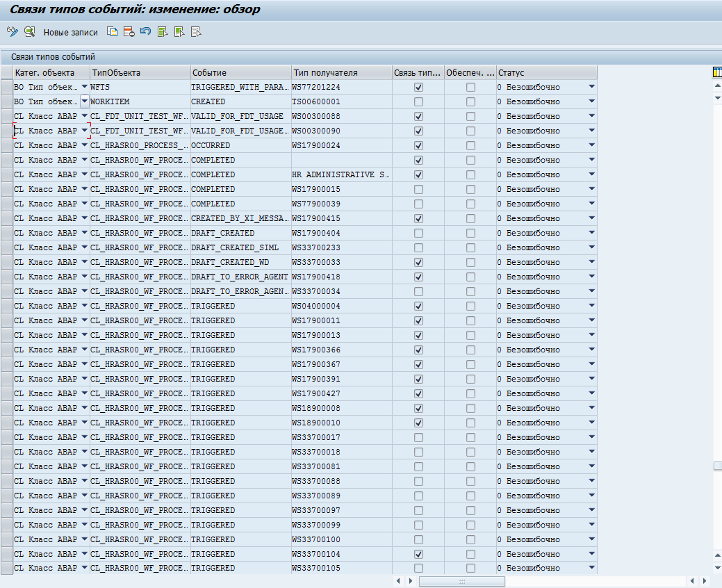Toggle 'Связь тип' checkbox for HR ADMINISTRATIVE row
Screen dimensions: 722x588
[x=418, y=174]
